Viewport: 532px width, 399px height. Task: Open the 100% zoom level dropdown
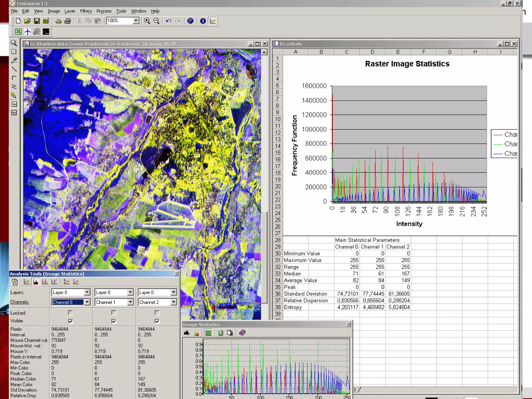coord(136,21)
